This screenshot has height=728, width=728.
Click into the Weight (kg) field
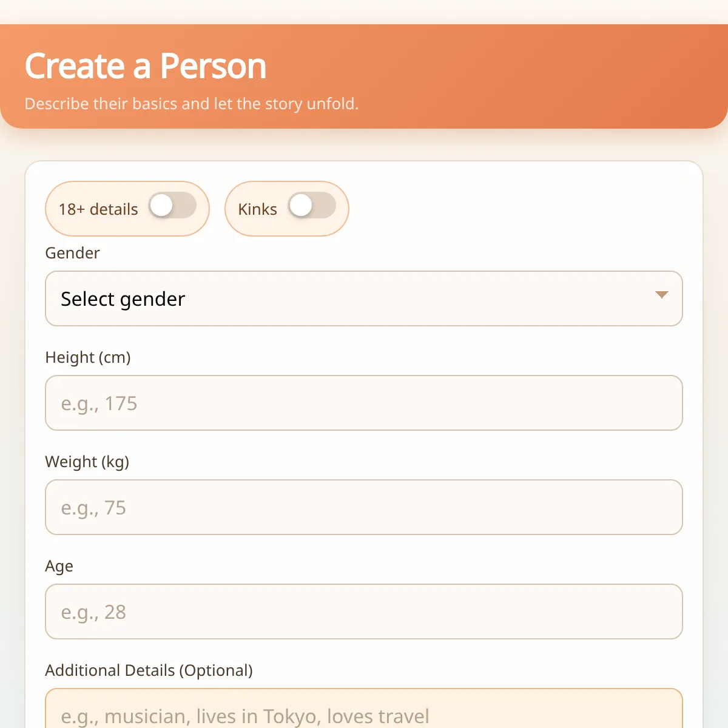pyautogui.click(x=364, y=507)
